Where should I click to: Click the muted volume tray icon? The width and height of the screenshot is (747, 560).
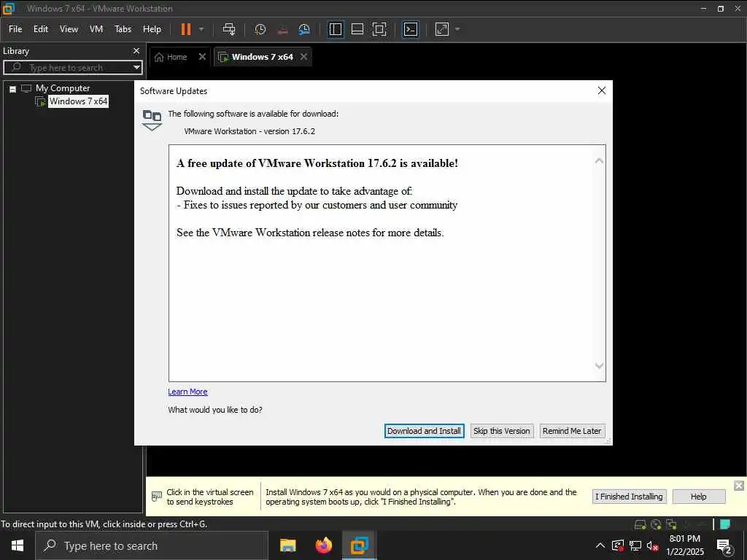[653, 545]
